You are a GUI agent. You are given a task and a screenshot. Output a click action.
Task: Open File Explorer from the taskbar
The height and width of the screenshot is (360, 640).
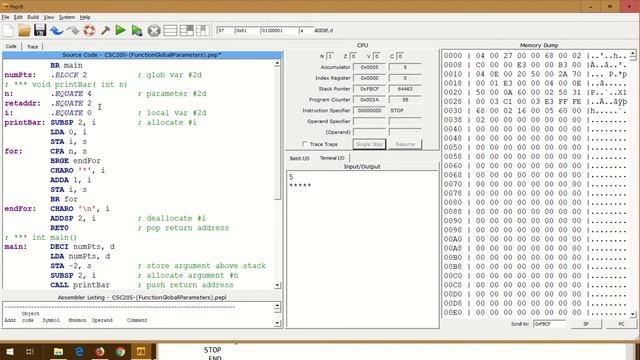(58, 351)
